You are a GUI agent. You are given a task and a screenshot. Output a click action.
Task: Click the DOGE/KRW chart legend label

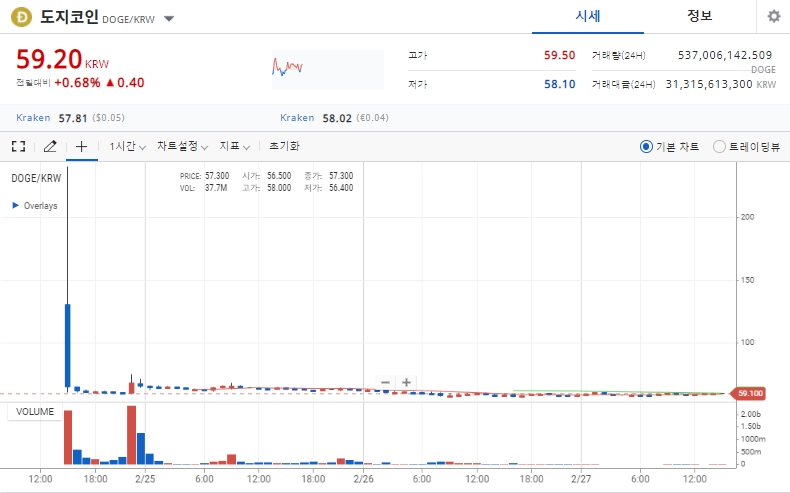(36, 178)
